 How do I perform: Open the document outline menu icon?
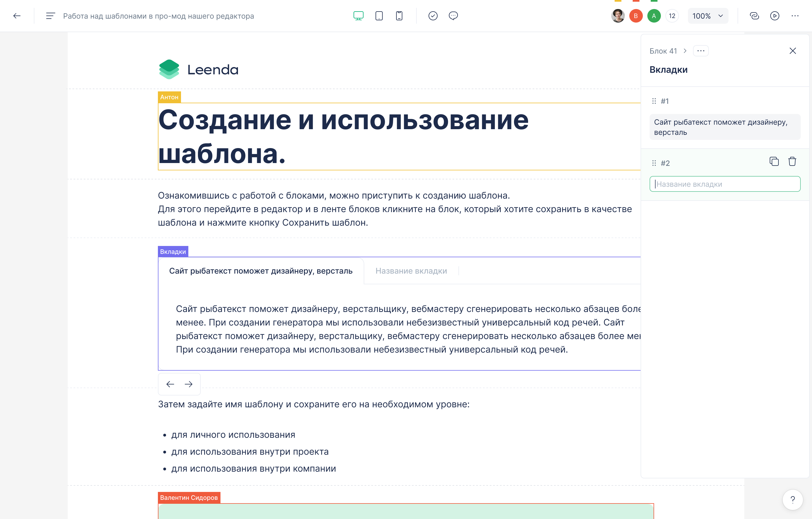pos(50,16)
